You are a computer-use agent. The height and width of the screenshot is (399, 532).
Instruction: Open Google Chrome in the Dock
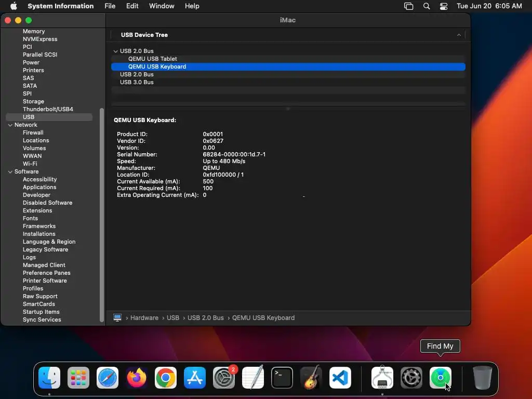(x=166, y=378)
